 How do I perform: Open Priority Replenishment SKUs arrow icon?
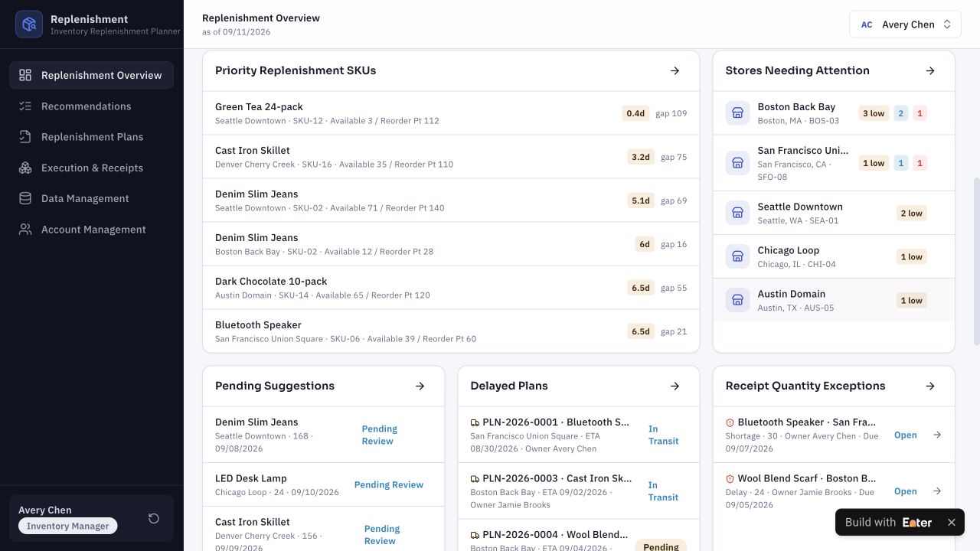click(675, 70)
